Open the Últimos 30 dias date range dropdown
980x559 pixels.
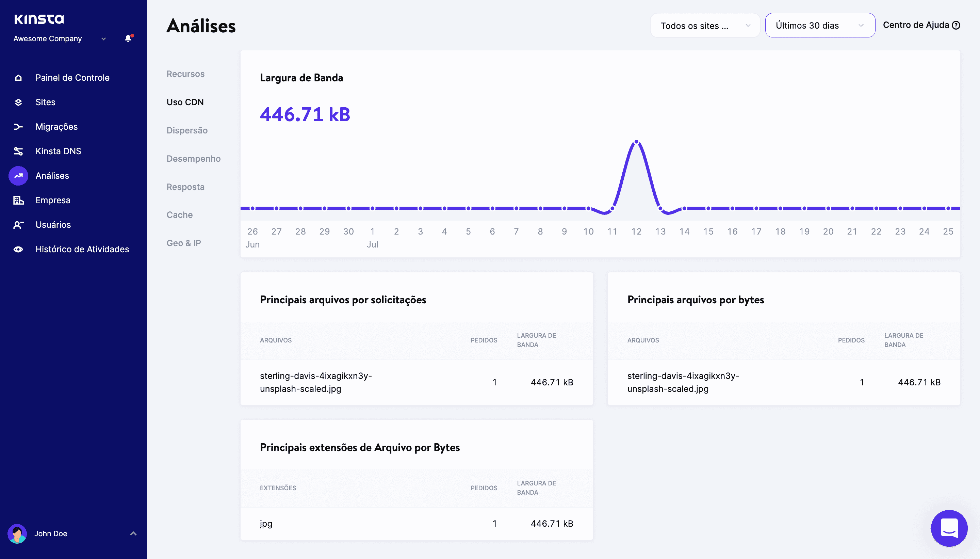click(820, 26)
